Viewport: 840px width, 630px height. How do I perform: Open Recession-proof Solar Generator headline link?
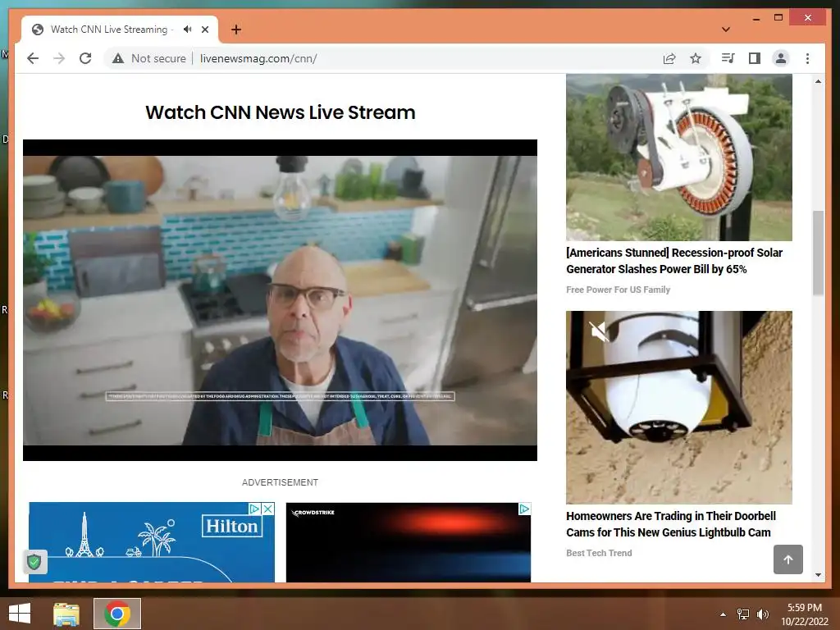pos(674,261)
